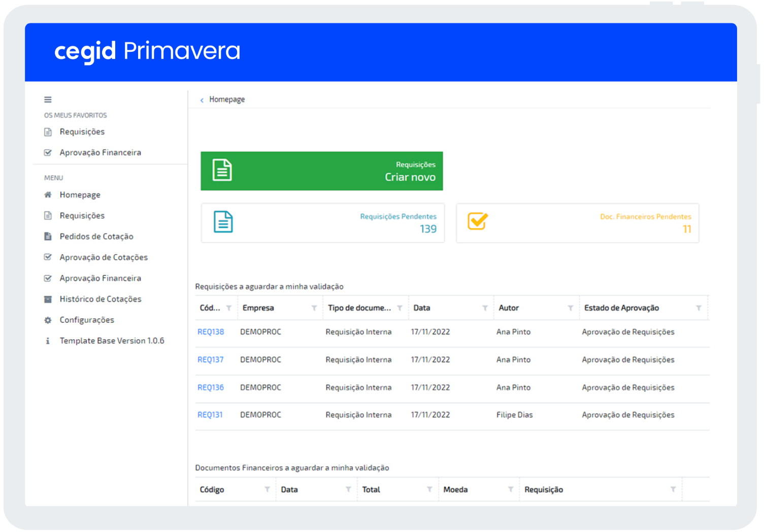Click checkmark icon beside favorites Aprovação Financeira
The height and width of the screenshot is (532, 764).
48,153
